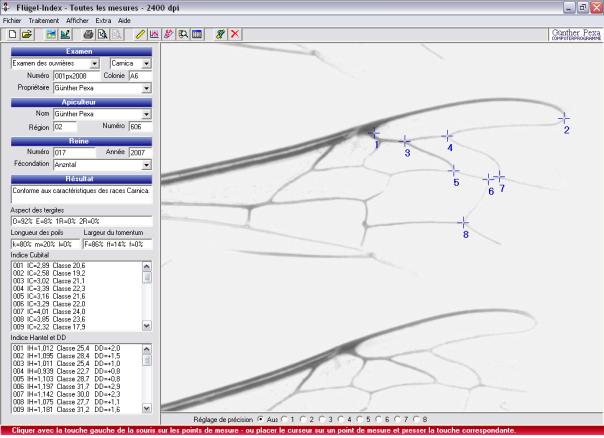Click measurement point 2 on the wing
Viewport: 604px width, 438px height.
pos(563,117)
